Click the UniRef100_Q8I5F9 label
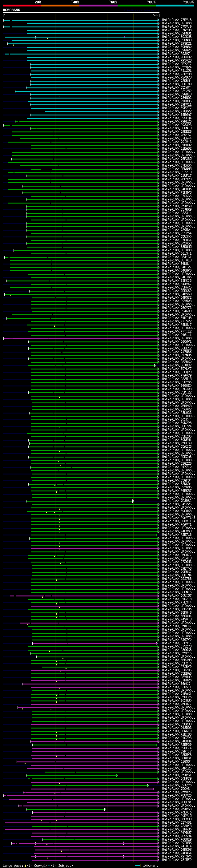Viewport: 197px width, 868px height. (x=177, y=860)
